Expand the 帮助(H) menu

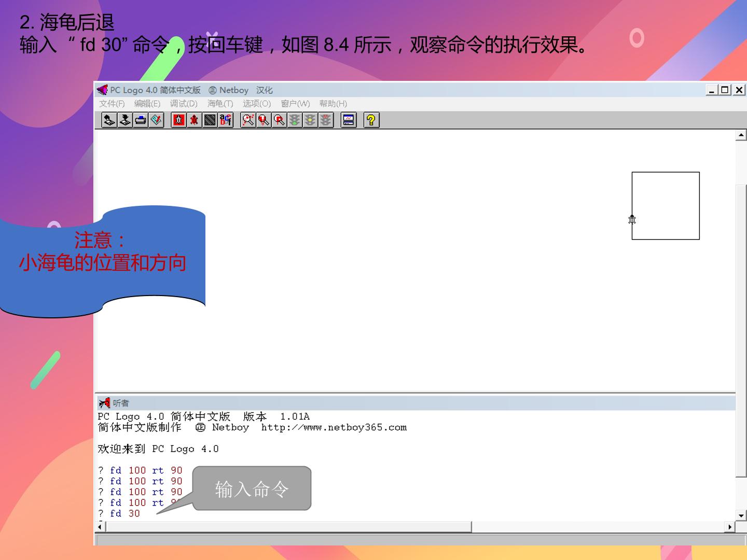[x=333, y=104]
